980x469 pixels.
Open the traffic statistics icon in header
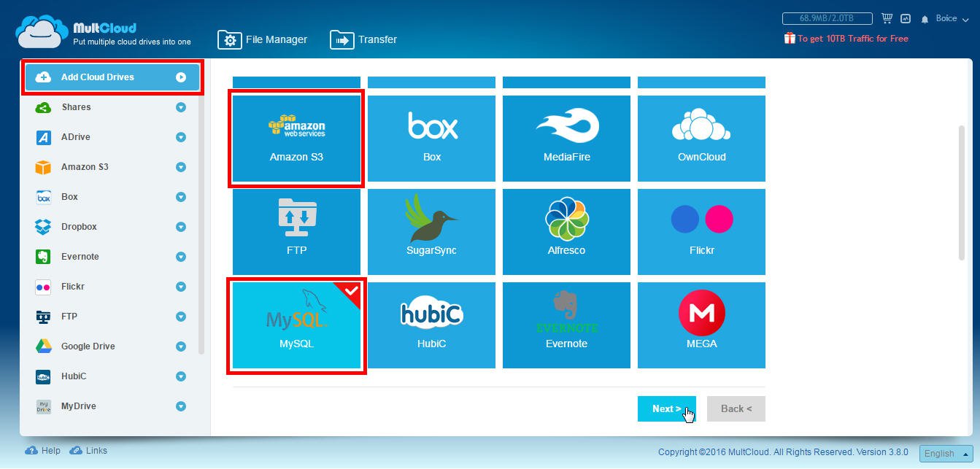906,18
